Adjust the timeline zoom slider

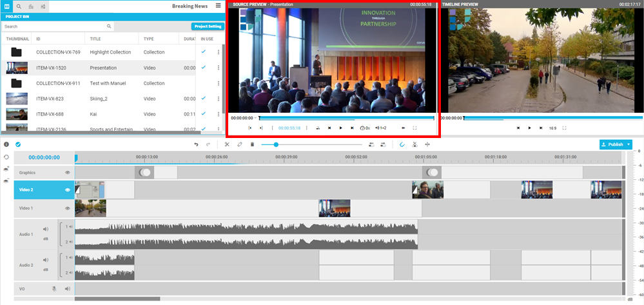coord(276,144)
